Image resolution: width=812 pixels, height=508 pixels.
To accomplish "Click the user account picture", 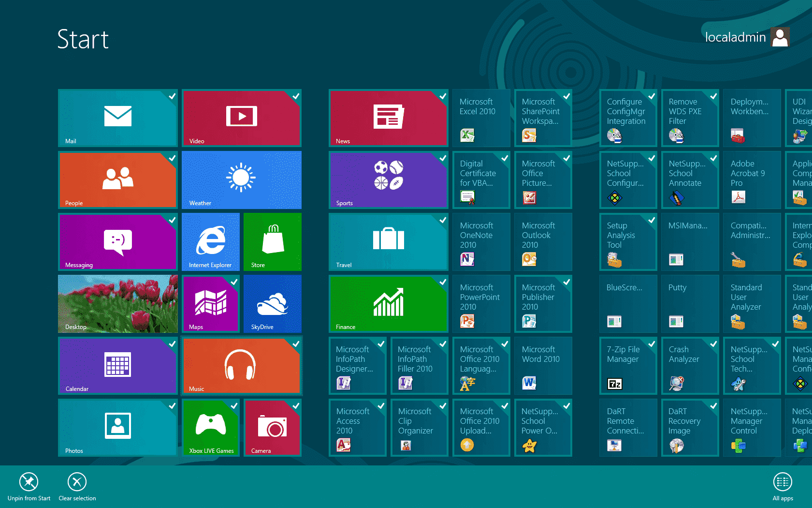I will pos(780,37).
